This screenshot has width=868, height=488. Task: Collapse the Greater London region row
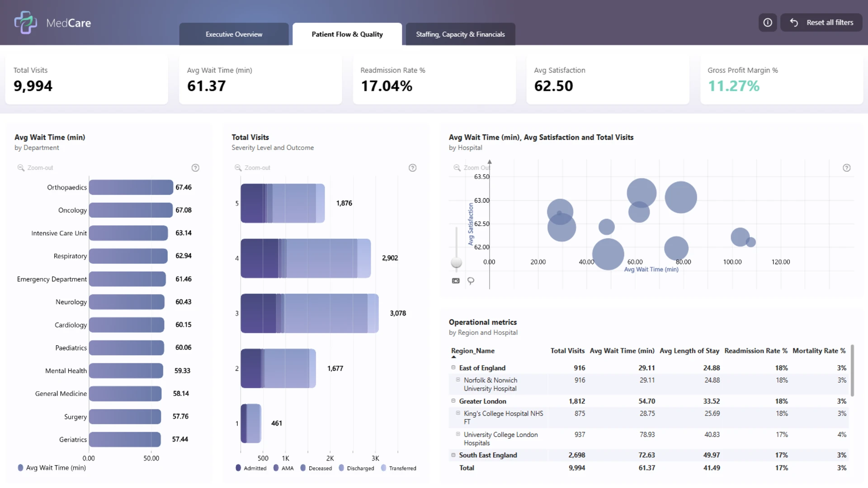click(x=453, y=400)
